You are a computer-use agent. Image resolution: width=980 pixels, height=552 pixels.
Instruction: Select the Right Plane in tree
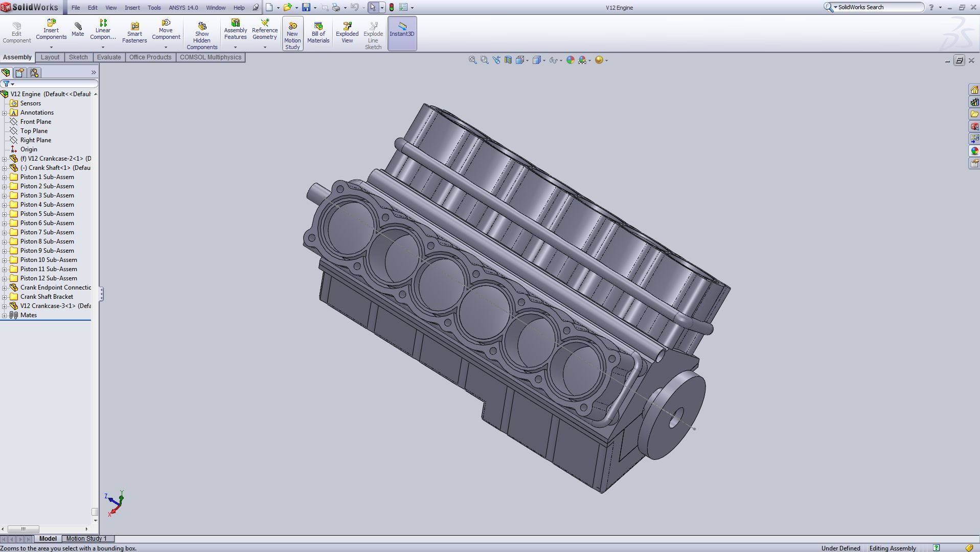pyautogui.click(x=31, y=140)
